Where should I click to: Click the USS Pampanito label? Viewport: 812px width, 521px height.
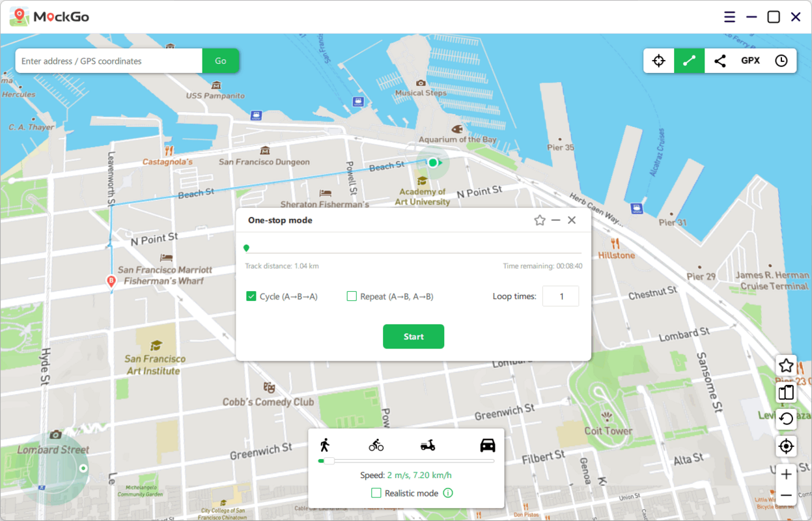tap(216, 95)
